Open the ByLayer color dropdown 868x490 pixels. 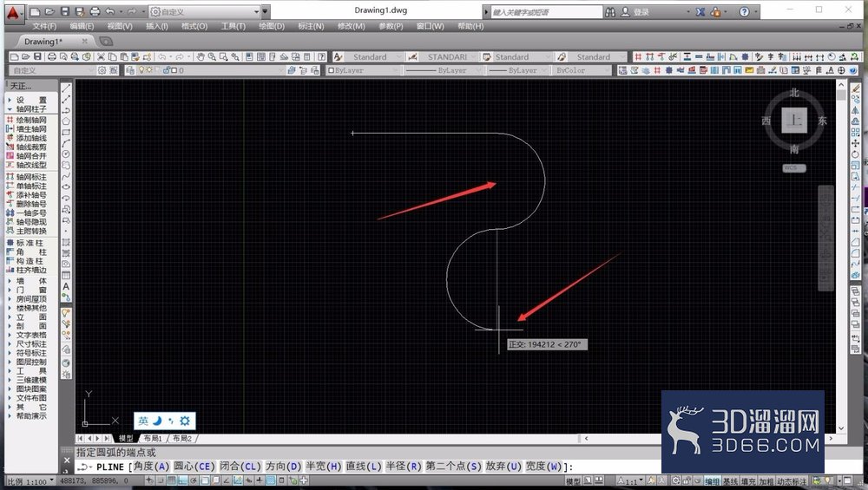[362, 70]
